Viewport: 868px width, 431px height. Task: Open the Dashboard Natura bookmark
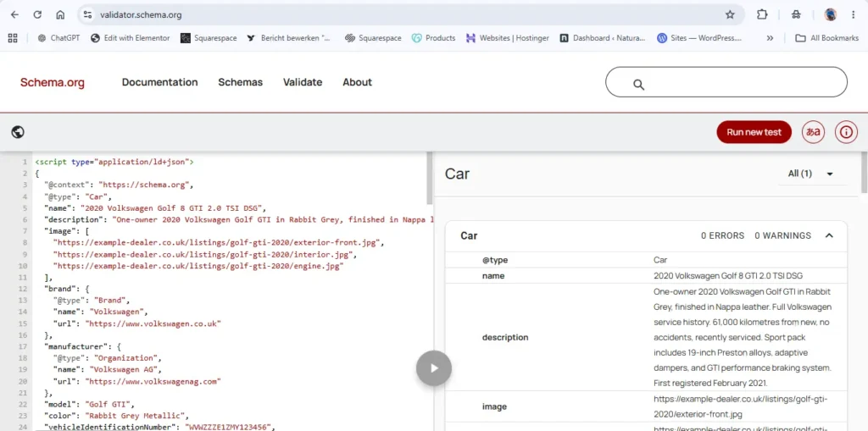603,38
